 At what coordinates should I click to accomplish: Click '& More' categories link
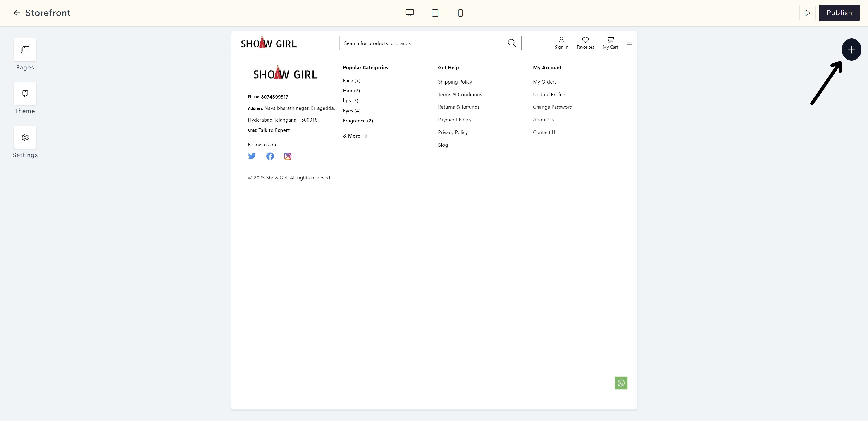point(355,136)
